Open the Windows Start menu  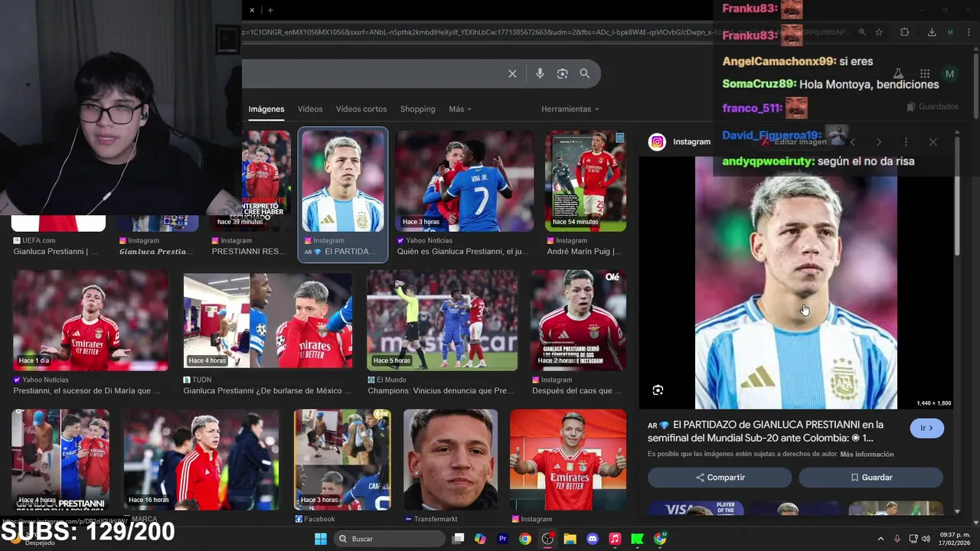pos(321,539)
